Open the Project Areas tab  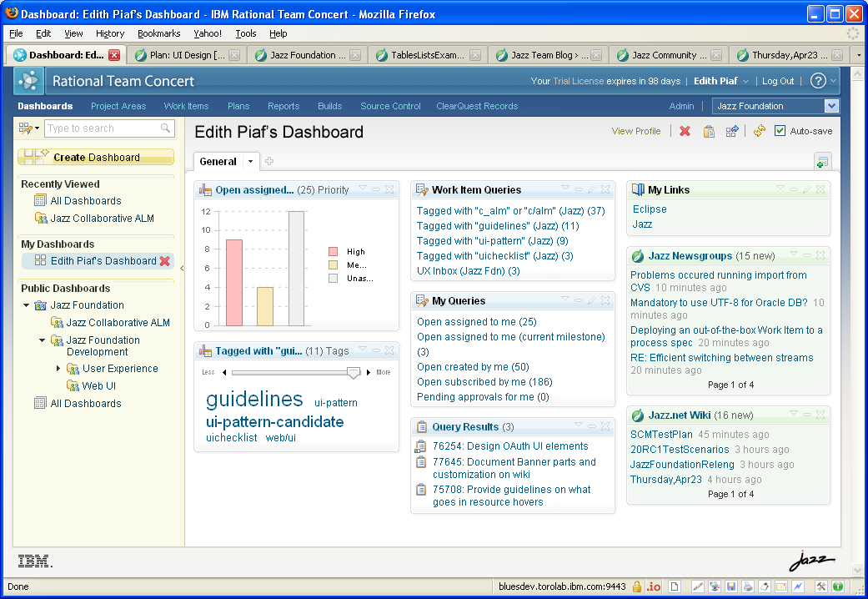click(118, 106)
